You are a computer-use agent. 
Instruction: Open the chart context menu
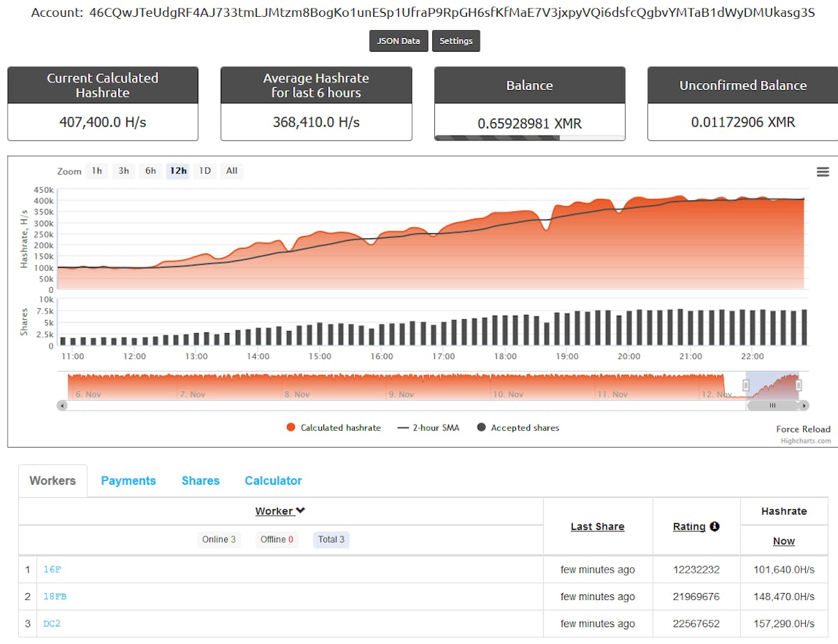823,171
